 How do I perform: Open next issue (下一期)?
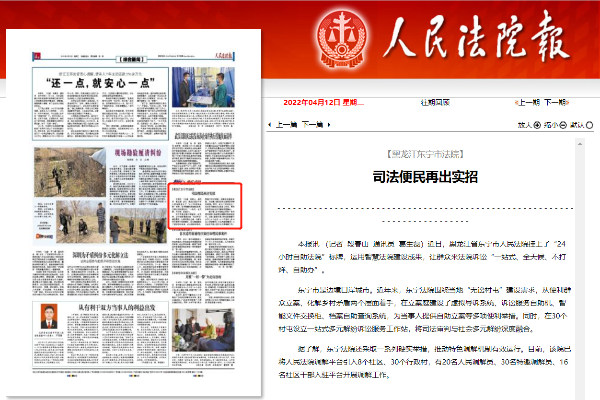click(569, 102)
